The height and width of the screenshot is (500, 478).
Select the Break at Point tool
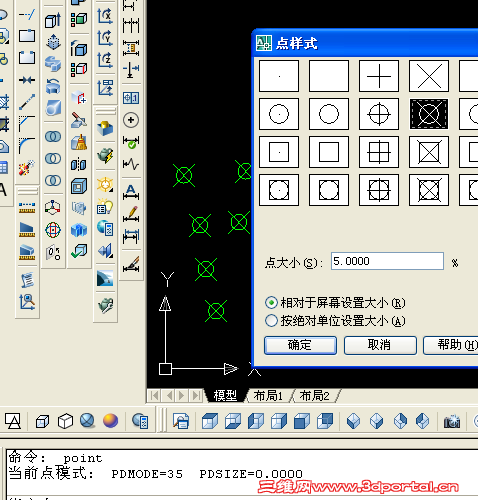tap(27, 35)
